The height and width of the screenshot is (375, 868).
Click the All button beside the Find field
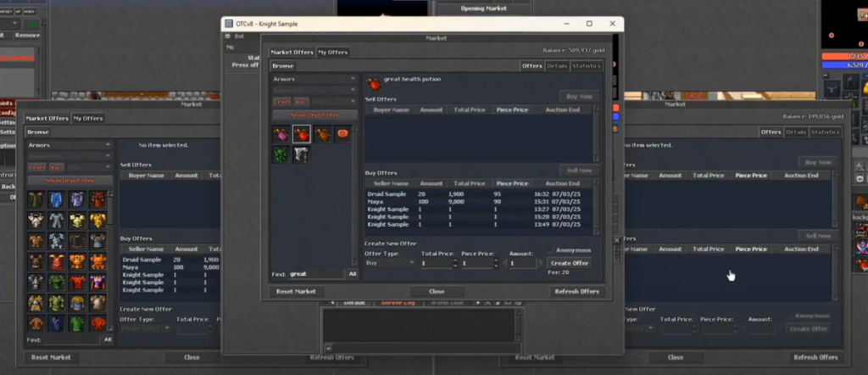pos(353,274)
